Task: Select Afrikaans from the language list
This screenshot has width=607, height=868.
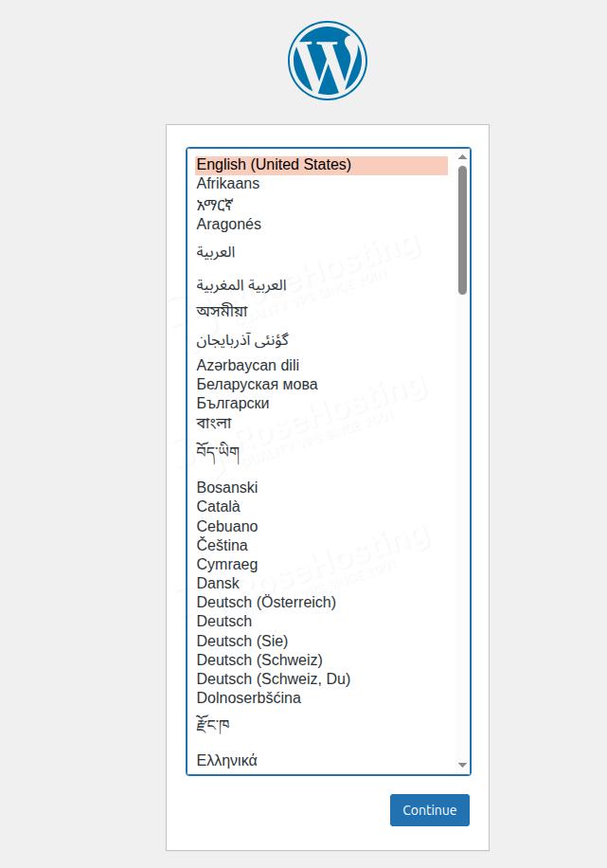Action: pos(322,184)
